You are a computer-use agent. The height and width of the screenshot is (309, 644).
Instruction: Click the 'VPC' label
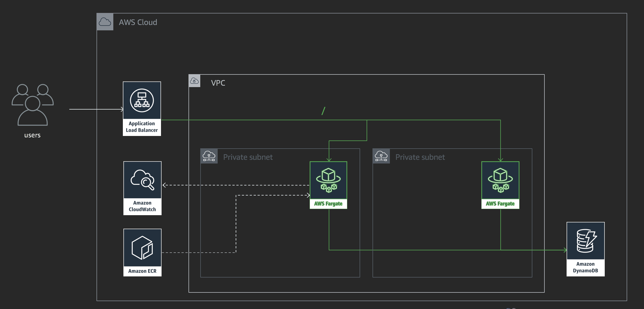218,83
